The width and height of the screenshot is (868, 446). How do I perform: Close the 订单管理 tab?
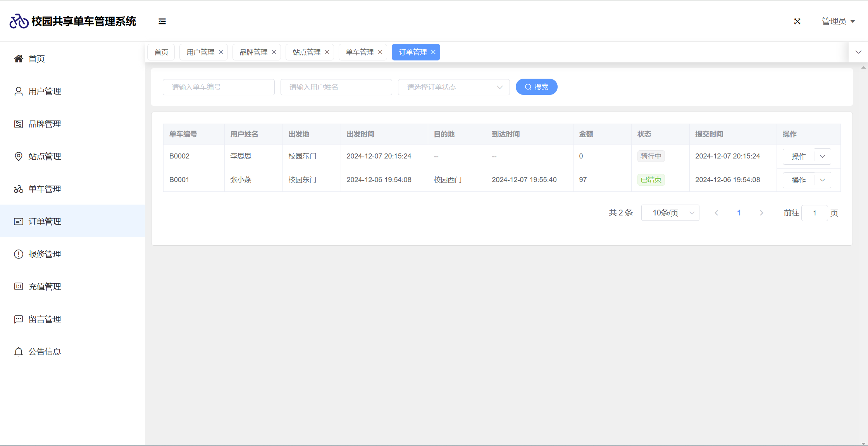click(x=433, y=52)
